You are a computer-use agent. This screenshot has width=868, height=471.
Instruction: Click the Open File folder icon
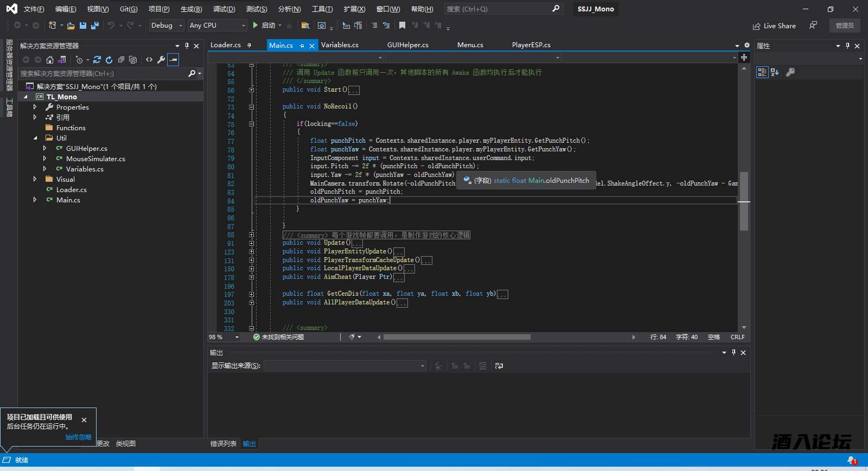point(71,26)
